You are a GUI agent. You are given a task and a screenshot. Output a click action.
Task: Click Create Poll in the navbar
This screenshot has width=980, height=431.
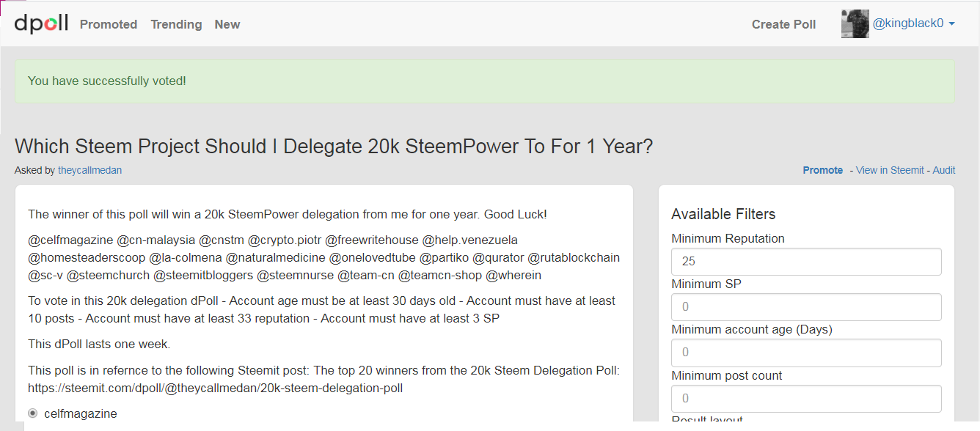pyautogui.click(x=783, y=24)
